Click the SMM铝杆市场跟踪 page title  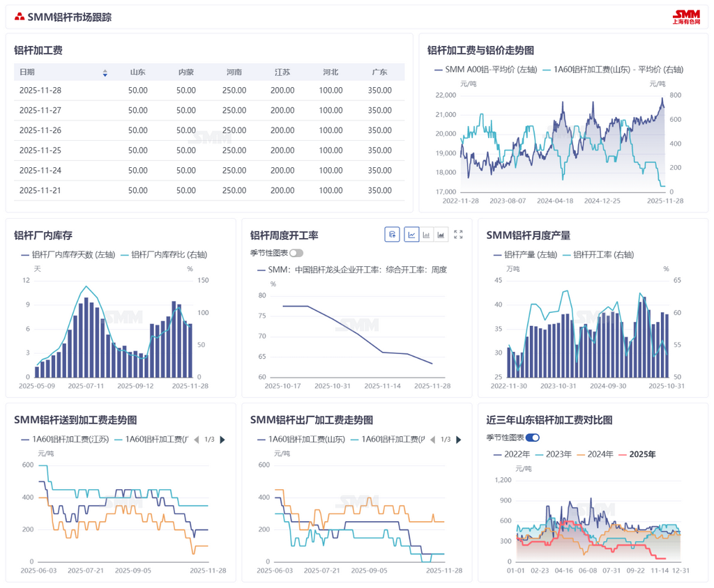69,17
